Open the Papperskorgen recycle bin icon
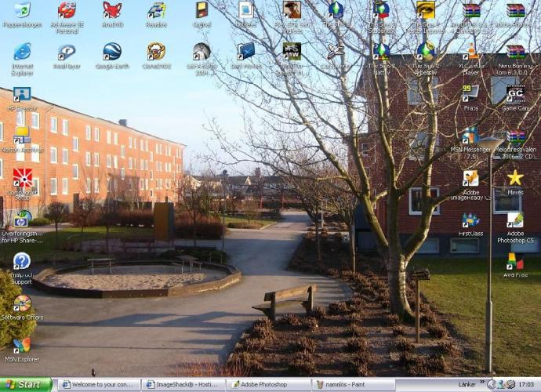Viewport: 541px width, 392px height. (22, 11)
